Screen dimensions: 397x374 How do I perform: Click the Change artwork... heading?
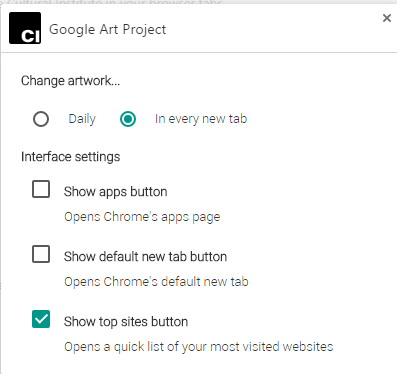(70, 81)
